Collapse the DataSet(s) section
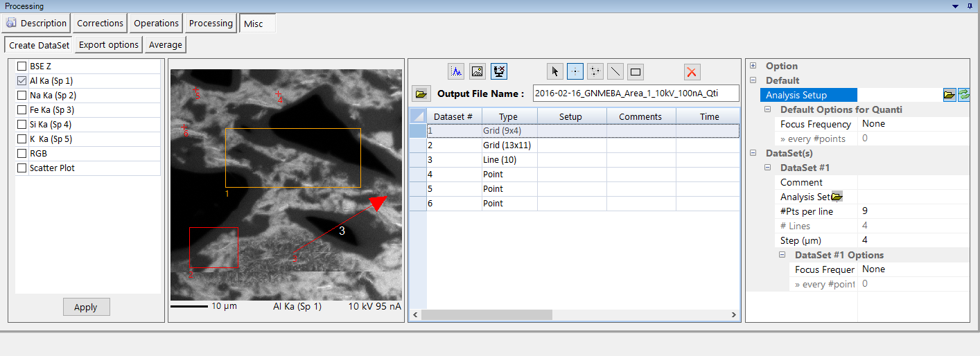Viewport: 980px width, 356px height. click(x=753, y=153)
